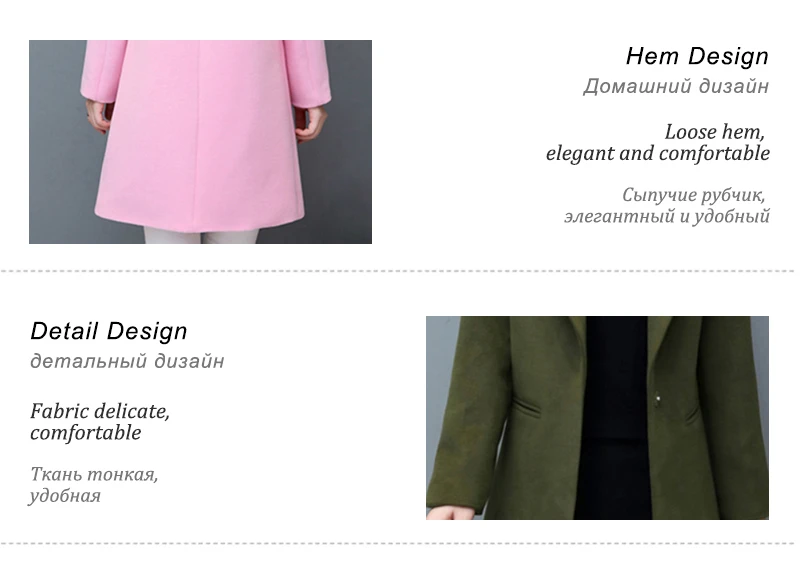Select the "Detail Design" heading
Screen dimensions: 800x561
click(x=109, y=332)
